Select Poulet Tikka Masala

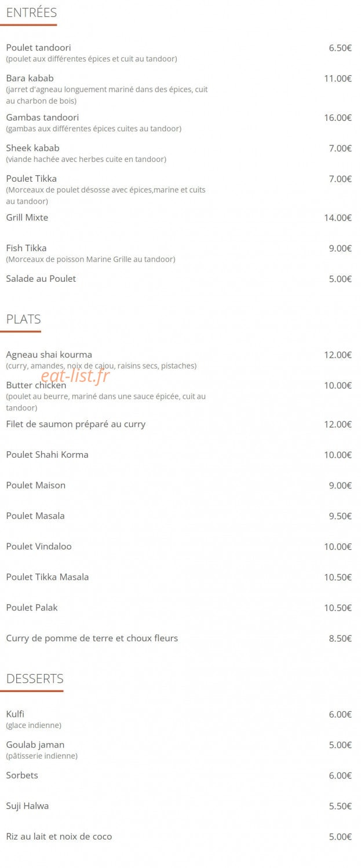click(48, 577)
